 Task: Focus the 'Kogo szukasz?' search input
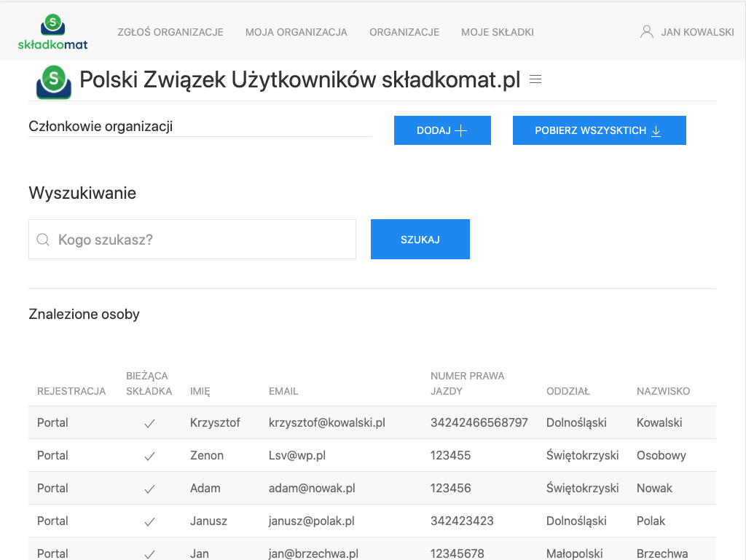click(192, 239)
